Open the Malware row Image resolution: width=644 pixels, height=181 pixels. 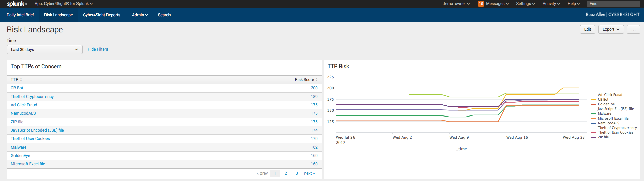tap(19, 147)
